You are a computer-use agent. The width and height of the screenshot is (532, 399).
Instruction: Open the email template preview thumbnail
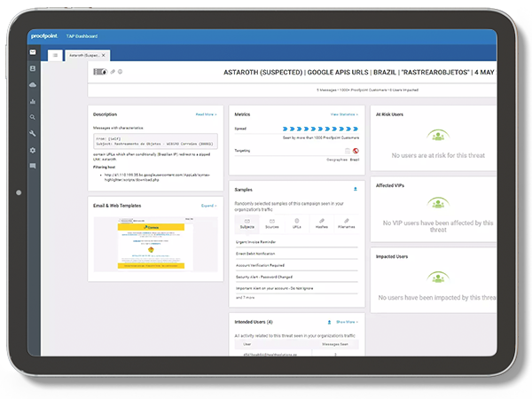point(156,245)
